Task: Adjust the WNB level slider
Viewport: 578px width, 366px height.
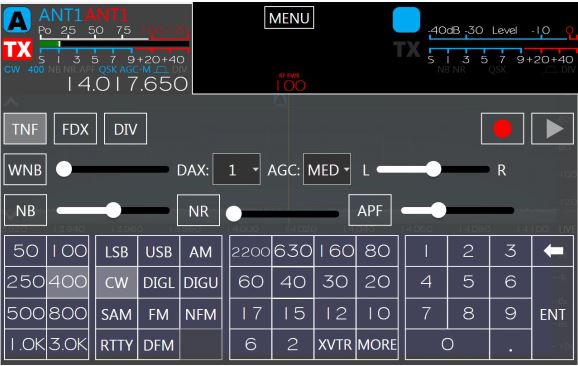Action: (x=112, y=170)
